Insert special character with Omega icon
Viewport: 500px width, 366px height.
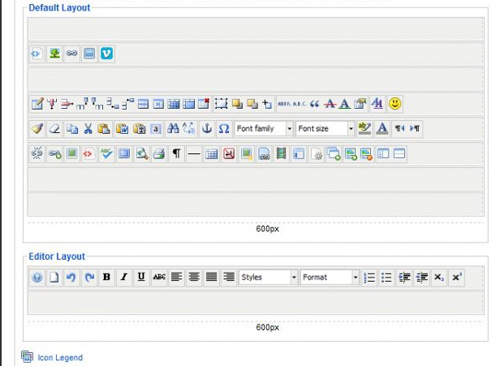click(x=224, y=128)
